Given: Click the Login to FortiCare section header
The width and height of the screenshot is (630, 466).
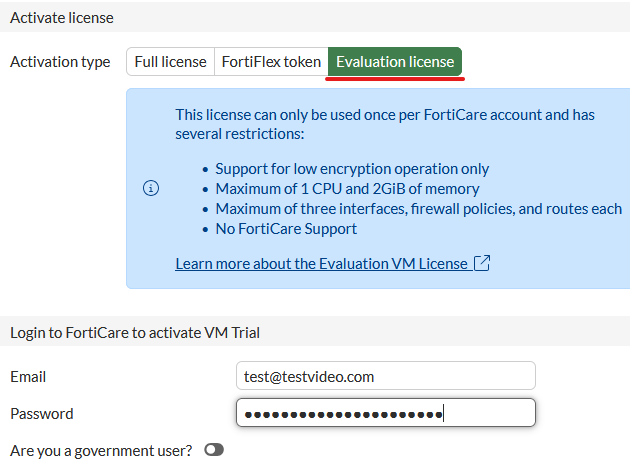Looking at the screenshot, I should (x=134, y=332).
